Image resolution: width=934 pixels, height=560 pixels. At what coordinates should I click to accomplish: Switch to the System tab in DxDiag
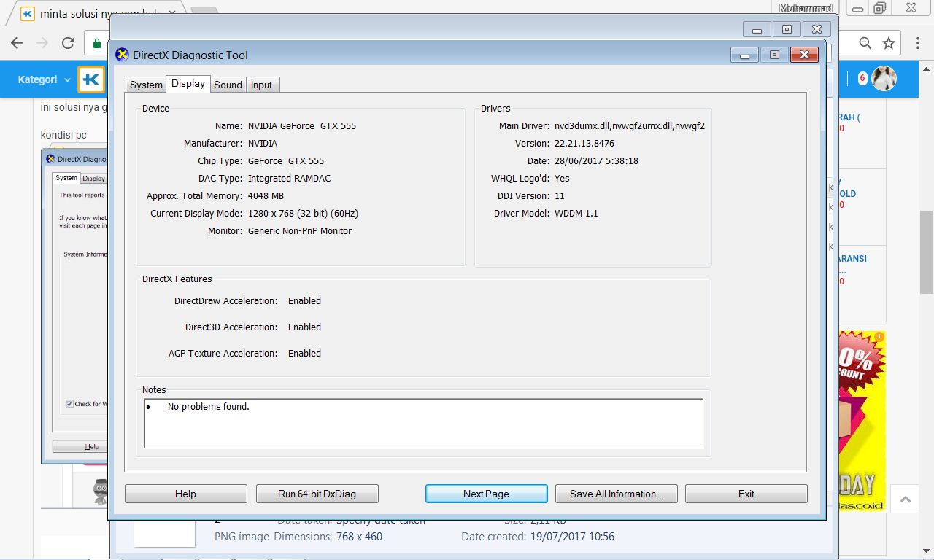point(146,85)
